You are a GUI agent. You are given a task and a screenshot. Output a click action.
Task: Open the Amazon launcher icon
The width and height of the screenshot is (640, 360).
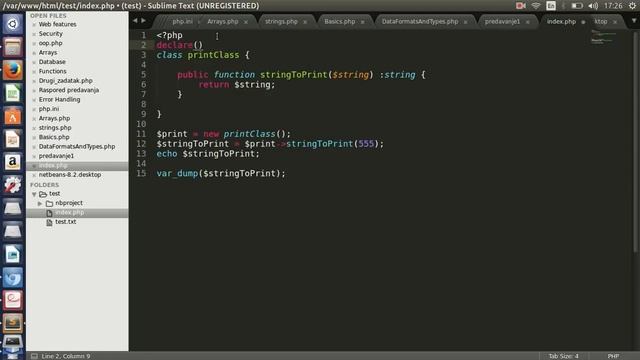(12, 162)
